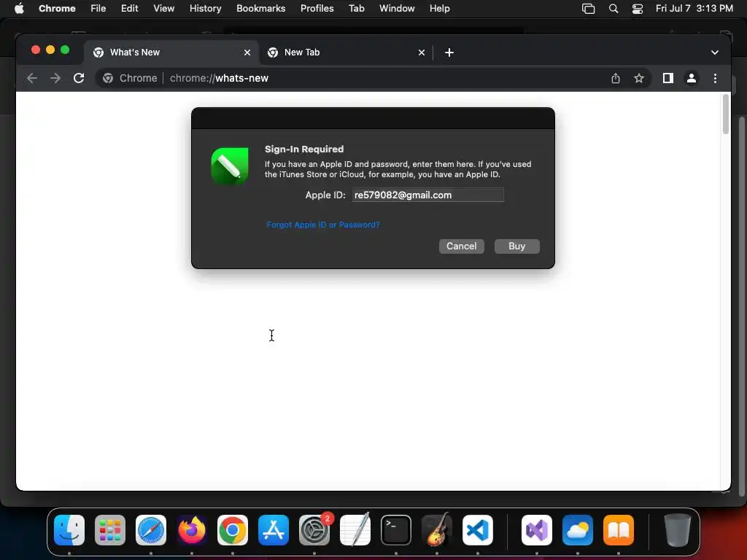Open Control Center in menu bar
The image size is (747, 560).
638,9
